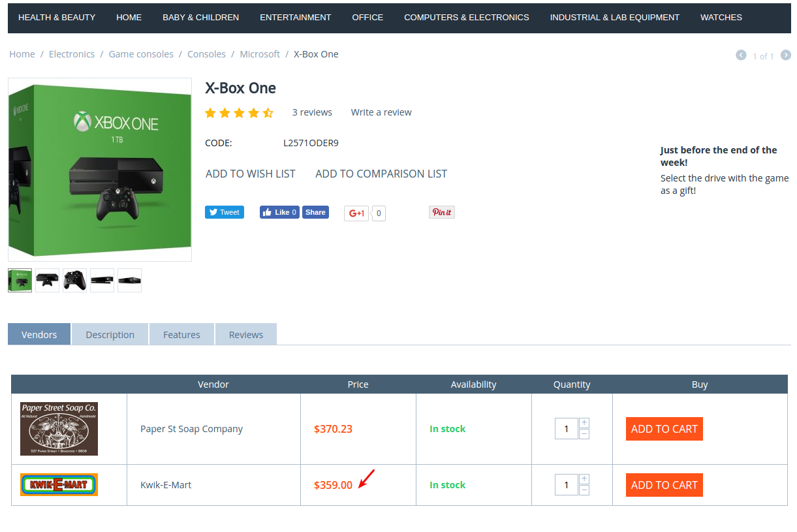This screenshot has width=797, height=532.
Task: Open Paper St Soap Company vendor link
Action: [x=191, y=429]
